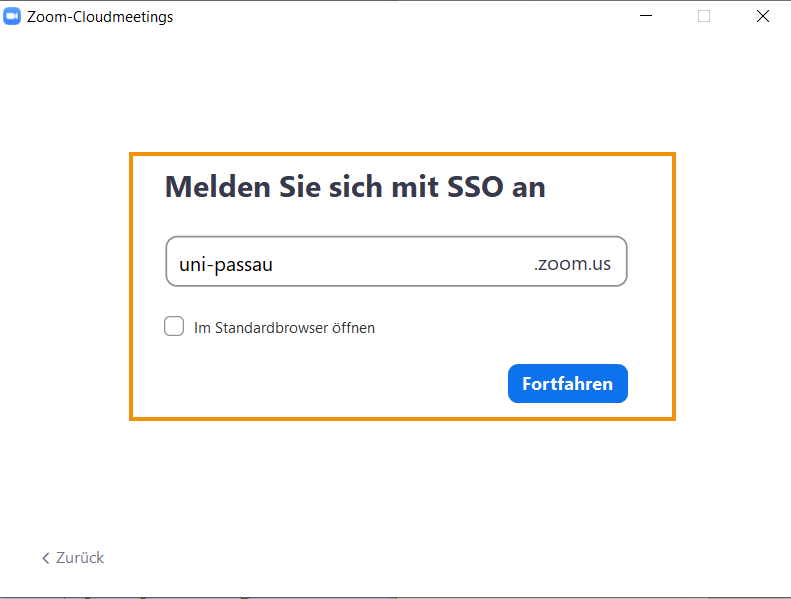Click the disabled maximize window button
791x599 pixels.
click(x=704, y=16)
